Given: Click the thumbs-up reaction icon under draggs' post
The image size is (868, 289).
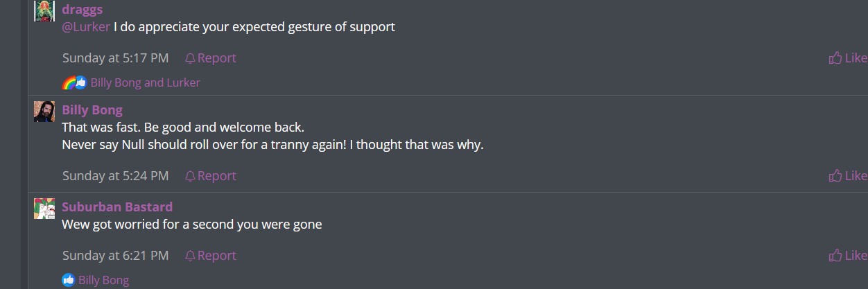Looking at the screenshot, I should 80,83.
